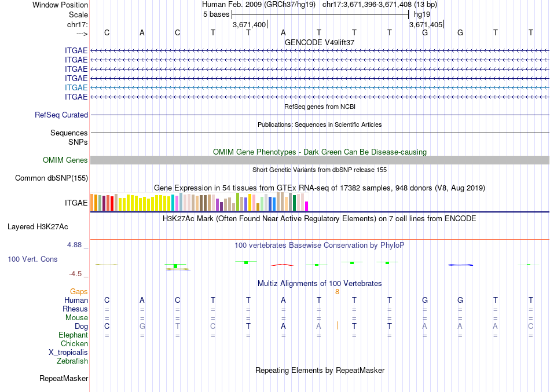
Task: Click the Mouse alignment row label
Action: 76,318
